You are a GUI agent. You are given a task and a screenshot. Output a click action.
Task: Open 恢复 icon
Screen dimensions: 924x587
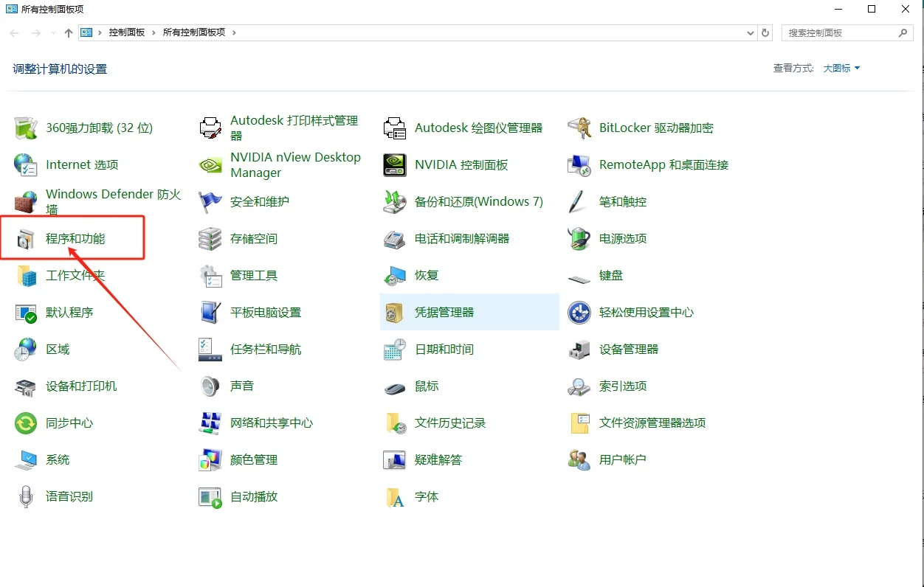(395, 275)
